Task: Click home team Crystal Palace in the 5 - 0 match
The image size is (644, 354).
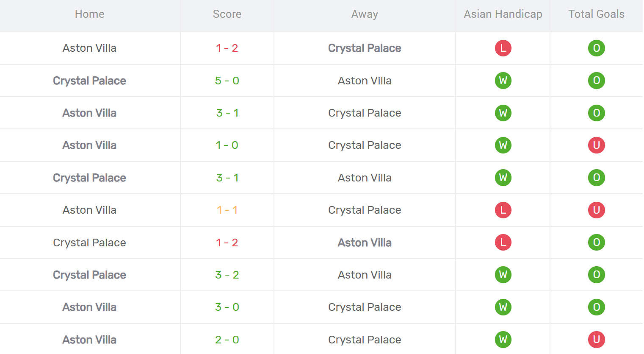Action: pyautogui.click(x=89, y=81)
